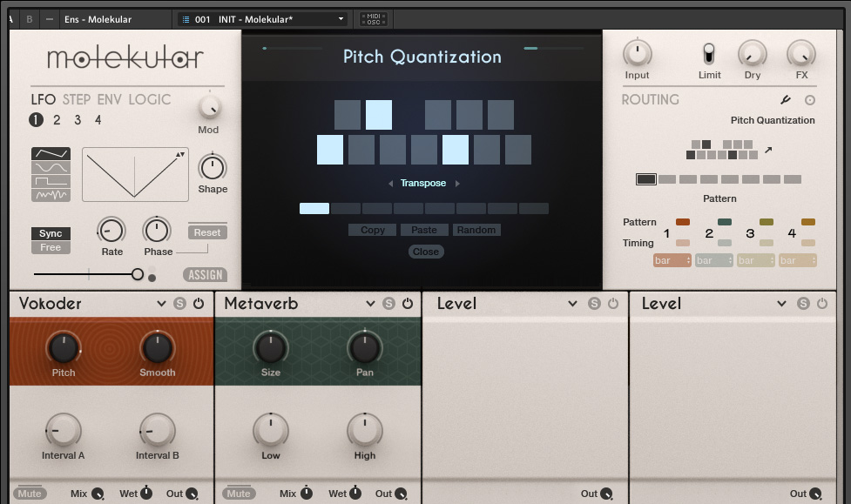Switch to the ENV modulator tab
The image size is (851, 504).
(110, 99)
